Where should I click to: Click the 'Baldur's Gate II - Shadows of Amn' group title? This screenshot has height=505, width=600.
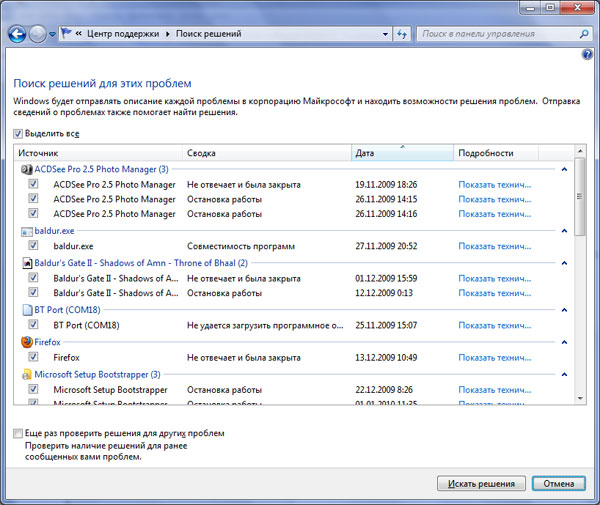pos(141,263)
